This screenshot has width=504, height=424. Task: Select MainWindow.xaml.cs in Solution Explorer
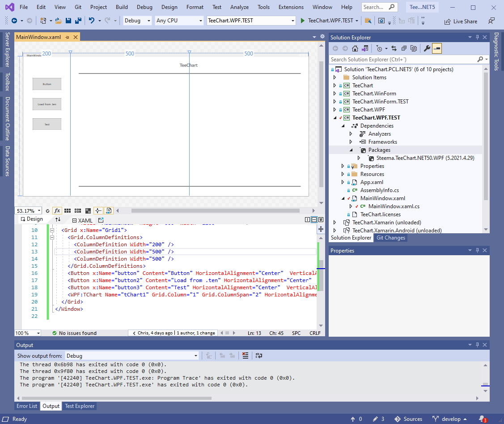[x=394, y=206]
